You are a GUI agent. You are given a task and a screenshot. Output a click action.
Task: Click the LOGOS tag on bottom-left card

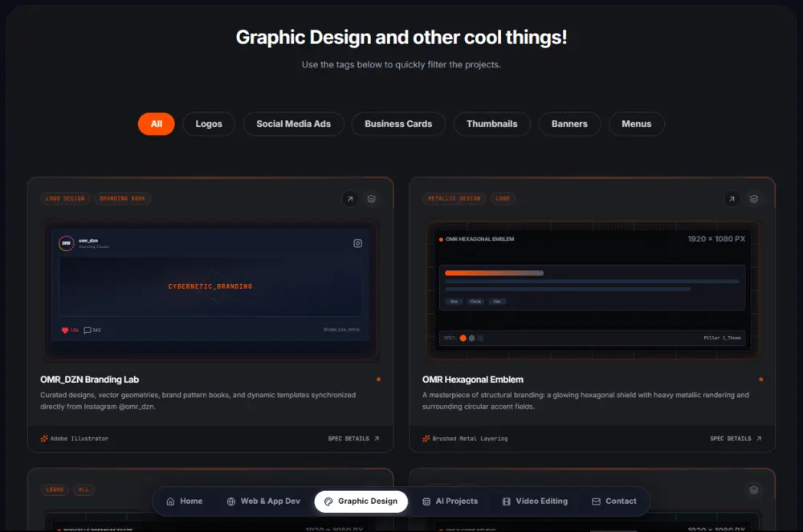pos(55,489)
